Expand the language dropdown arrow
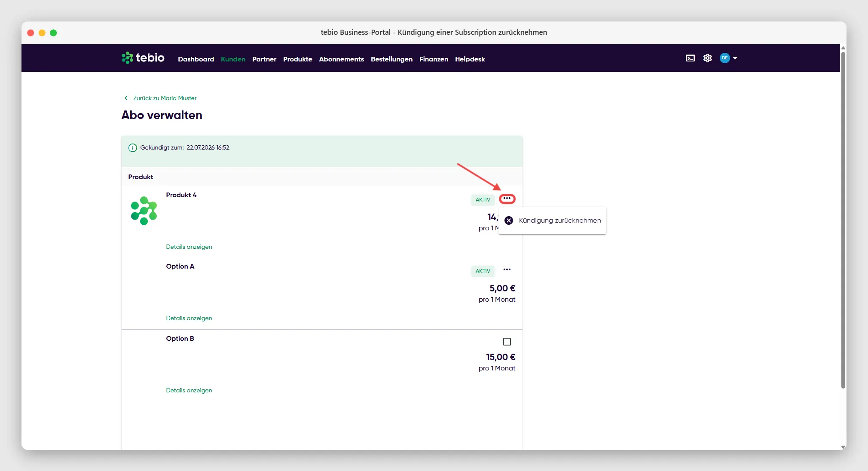The width and height of the screenshot is (868, 471). (735, 58)
